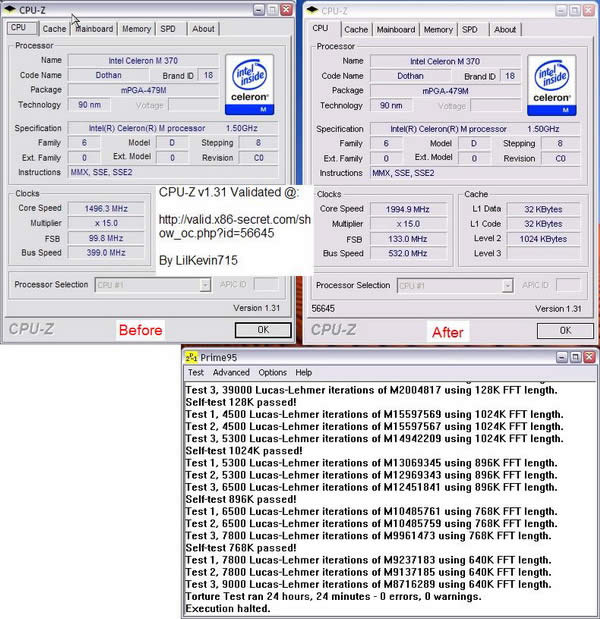Open Mainboard tab in After CPU-Z window
600x619 pixels.
click(x=396, y=30)
